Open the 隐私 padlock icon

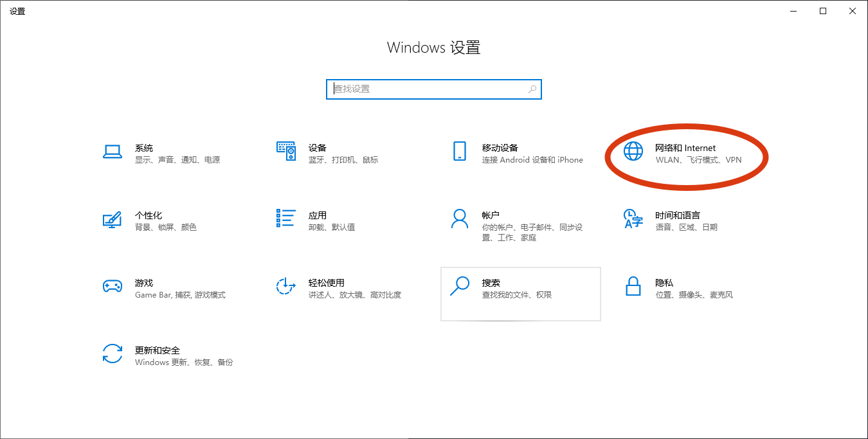click(633, 286)
